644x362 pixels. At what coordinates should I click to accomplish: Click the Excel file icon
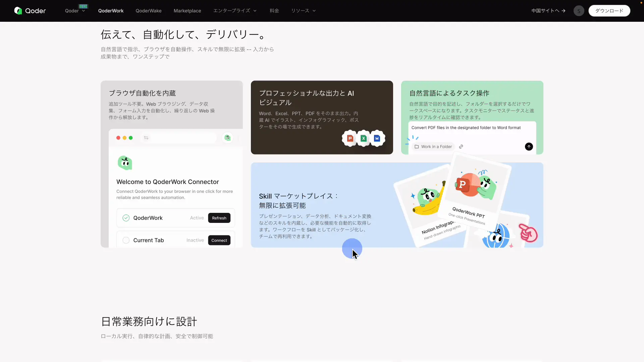pos(363,138)
